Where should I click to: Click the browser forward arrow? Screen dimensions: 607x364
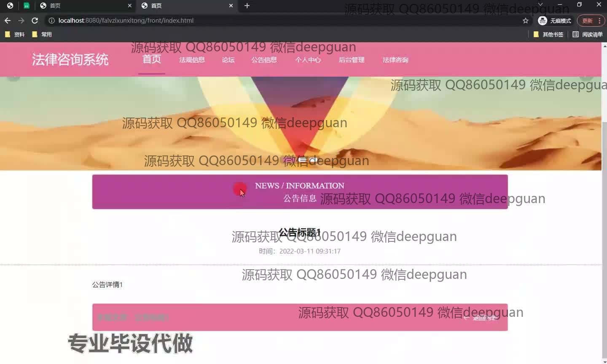21,20
